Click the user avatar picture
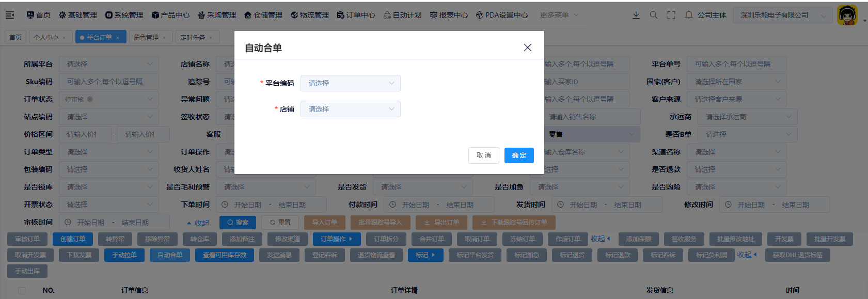 [x=847, y=15]
